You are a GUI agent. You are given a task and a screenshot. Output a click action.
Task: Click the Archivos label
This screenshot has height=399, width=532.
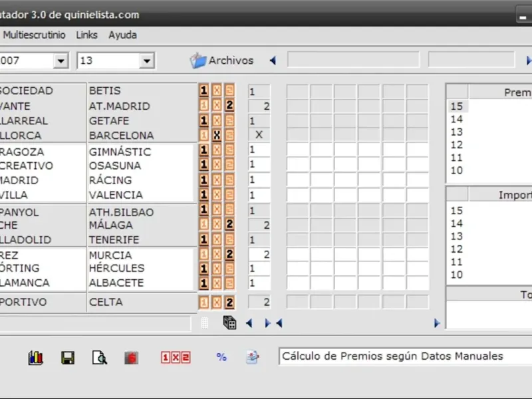tap(231, 61)
